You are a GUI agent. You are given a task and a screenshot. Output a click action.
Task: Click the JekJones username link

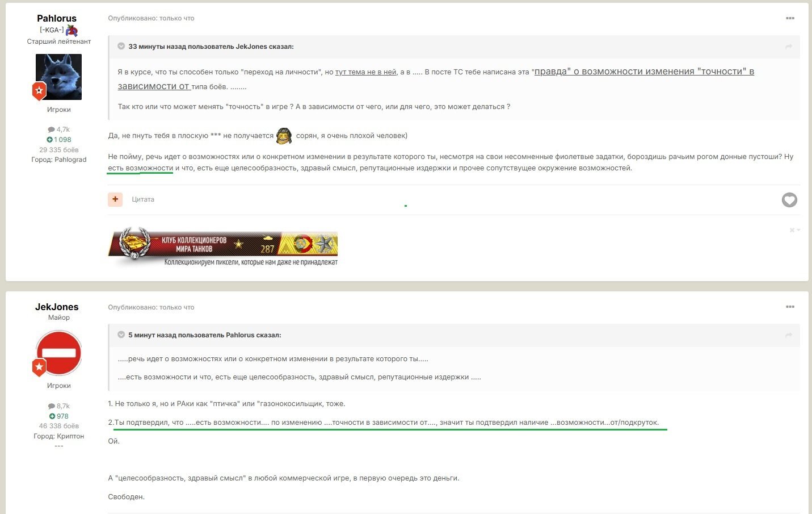pyautogui.click(x=57, y=307)
